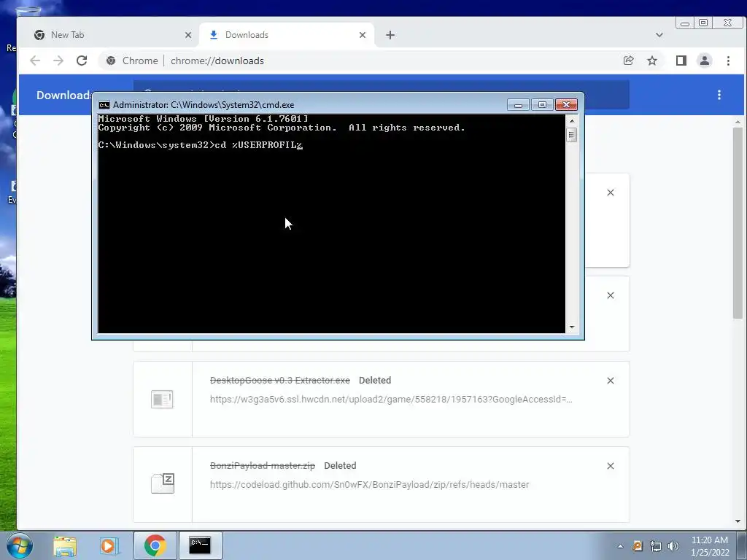The width and height of the screenshot is (747, 560).
Task: Switch to Chrome on the taskbar
Action: coord(155,545)
